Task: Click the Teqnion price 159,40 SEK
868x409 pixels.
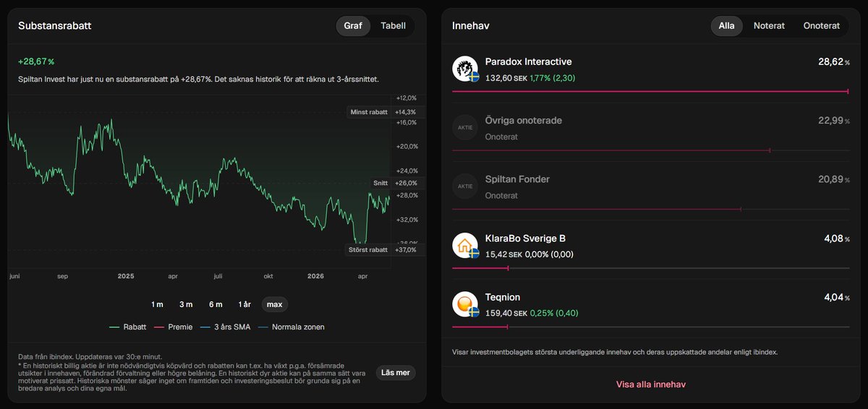Action: click(x=506, y=313)
